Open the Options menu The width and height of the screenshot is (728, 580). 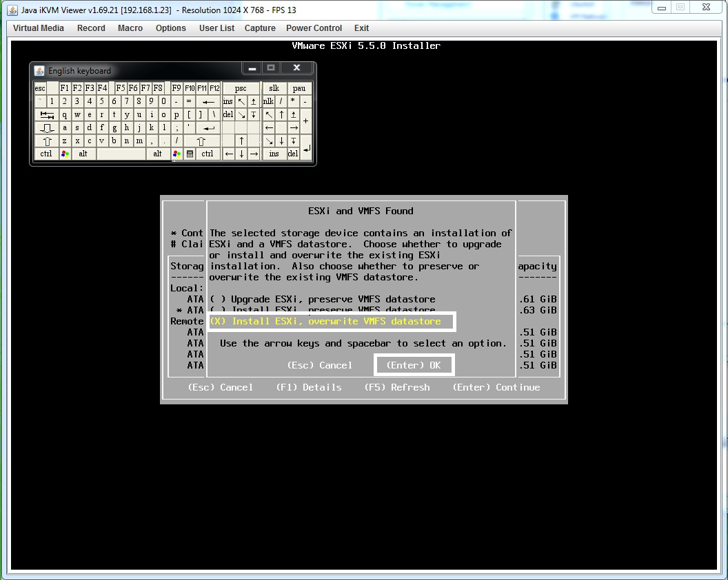pyautogui.click(x=171, y=28)
